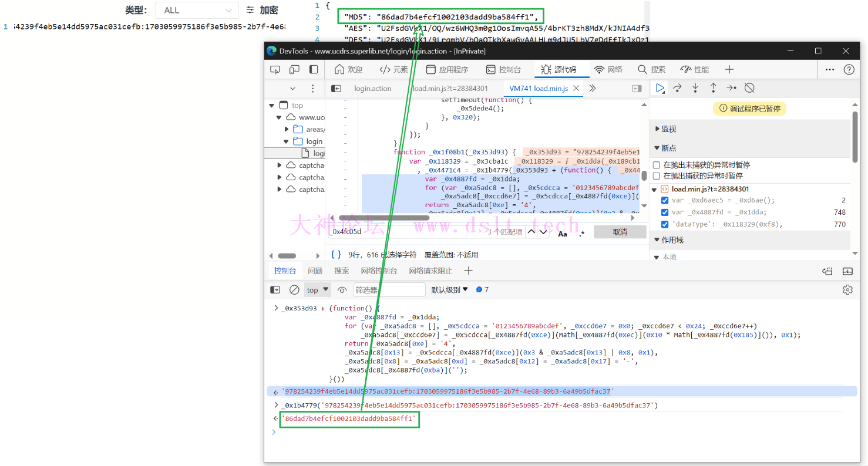This screenshot has height=466, width=868.
Task: Toggle the inspect element picker icon
Action: (x=275, y=70)
